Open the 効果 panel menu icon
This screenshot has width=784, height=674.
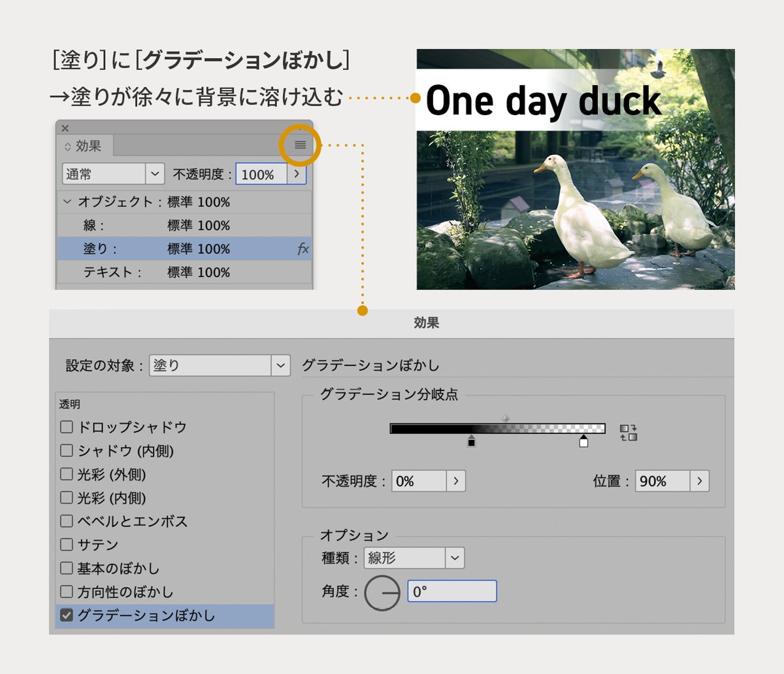click(x=300, y=144)
